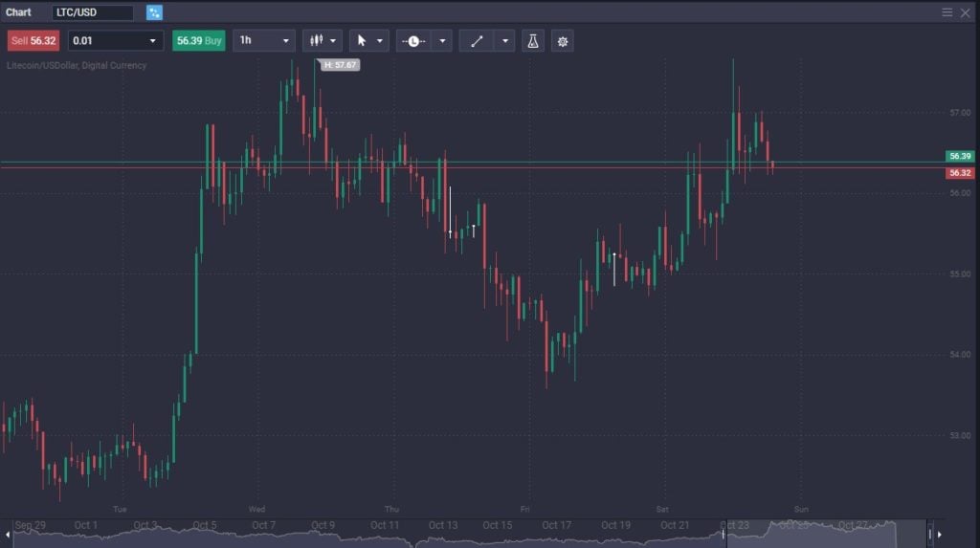Image resolution: width=980 pixels, height=548 pixels.
Task: Expand the drawing tools dropdown arrow
Action: (x=505, y=40)
